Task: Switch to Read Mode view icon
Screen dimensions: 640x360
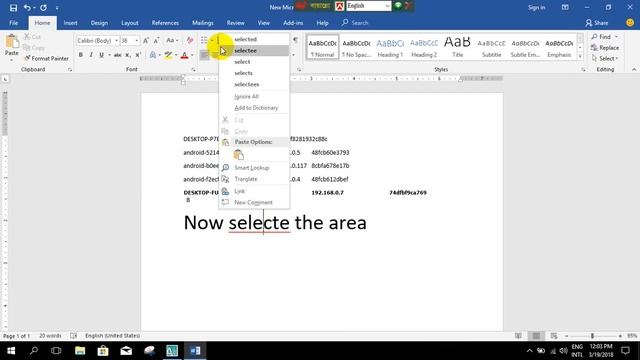Action: 518,336
